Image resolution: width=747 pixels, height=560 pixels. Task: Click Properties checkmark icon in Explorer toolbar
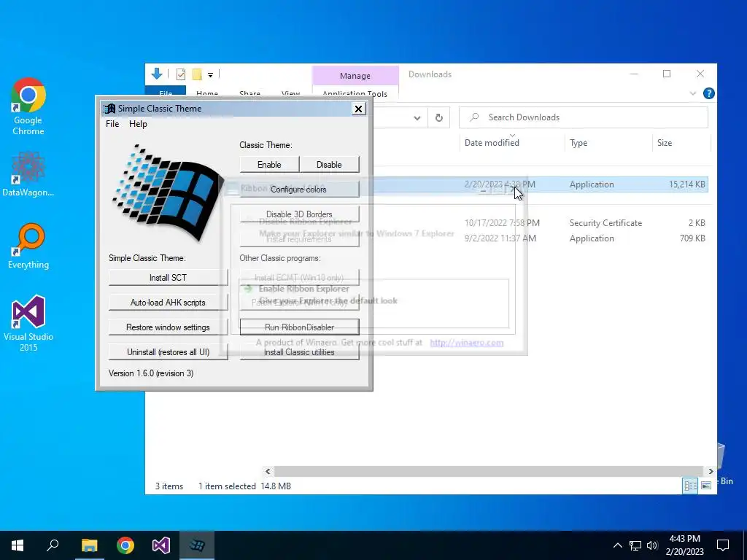point(181,74)
